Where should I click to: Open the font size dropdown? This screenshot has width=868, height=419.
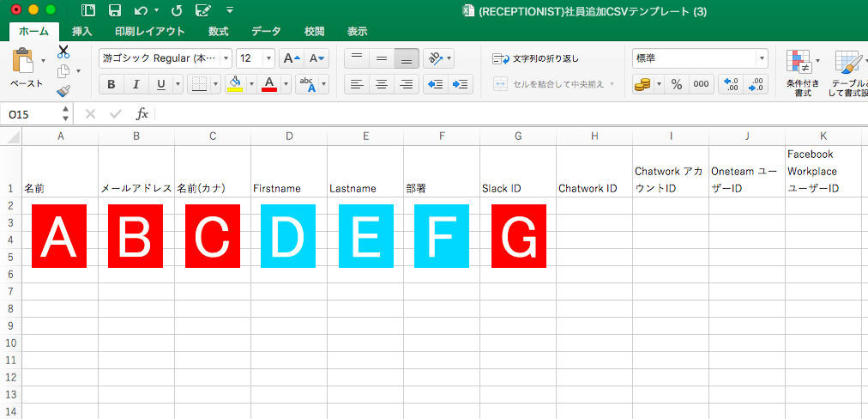[x=269, y=58]
